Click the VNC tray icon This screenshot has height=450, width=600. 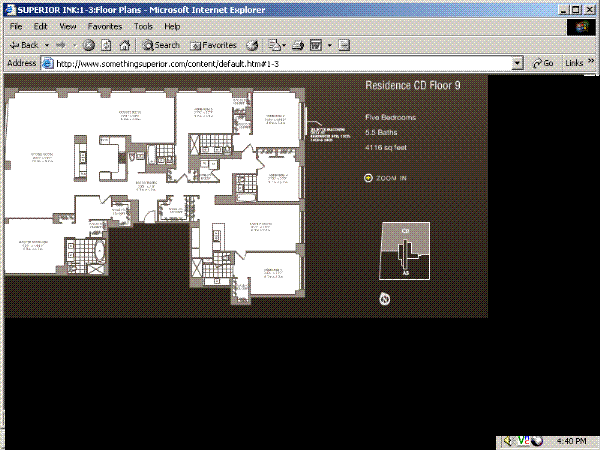[x=524, y=441]
